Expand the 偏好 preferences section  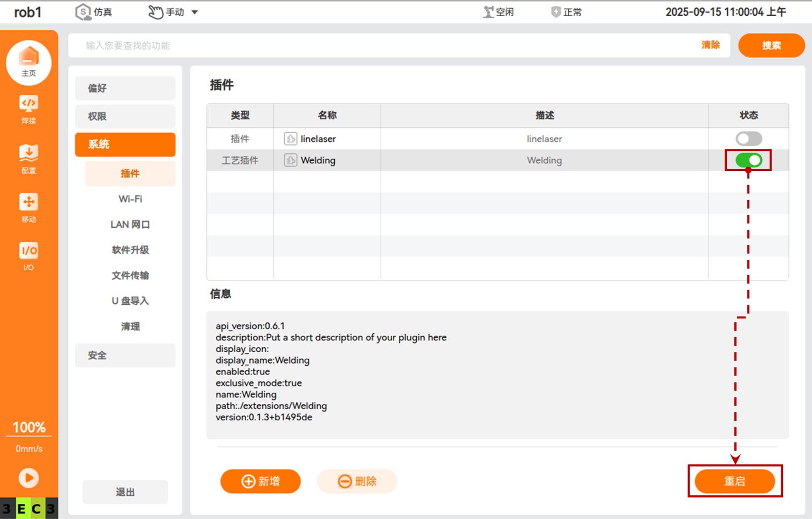[x=125, y=88]
